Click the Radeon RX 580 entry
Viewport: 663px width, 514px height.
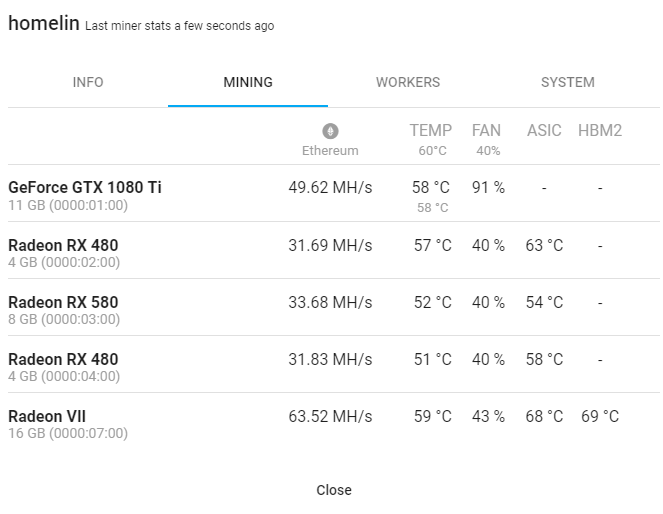(334, 307)
